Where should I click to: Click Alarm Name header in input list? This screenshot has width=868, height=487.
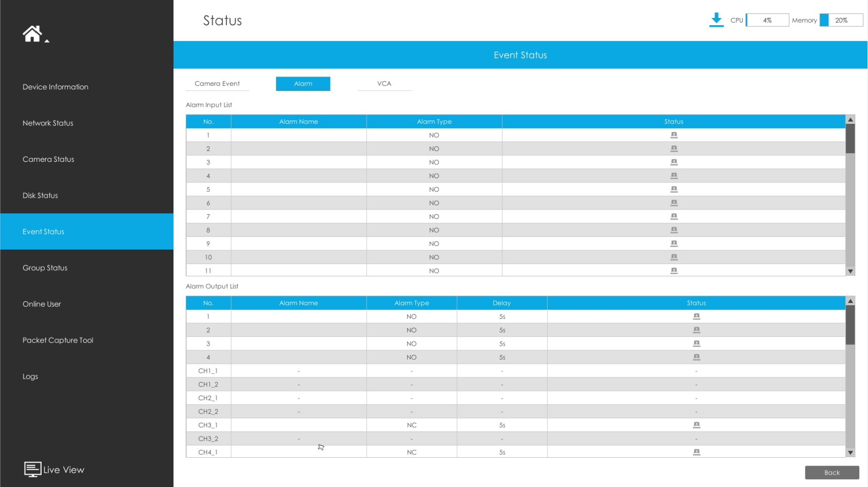299,122
